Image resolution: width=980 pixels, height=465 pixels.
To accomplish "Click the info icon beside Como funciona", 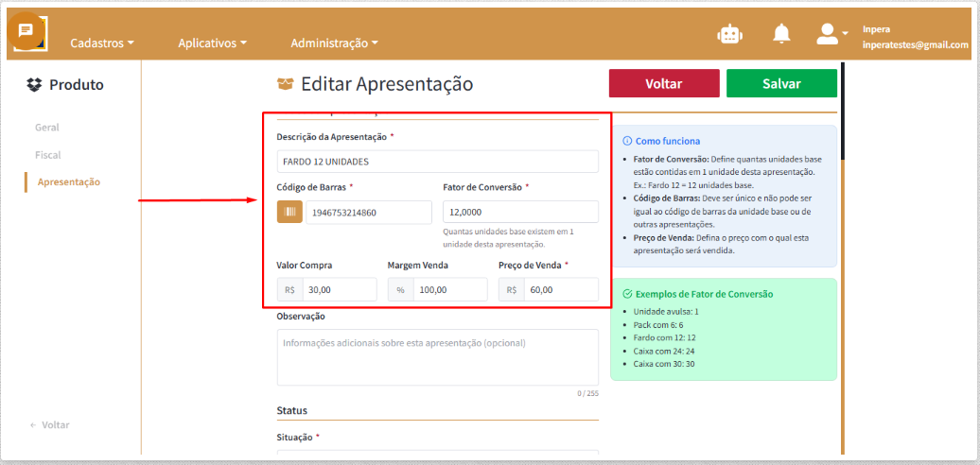I will click(627, 141).
